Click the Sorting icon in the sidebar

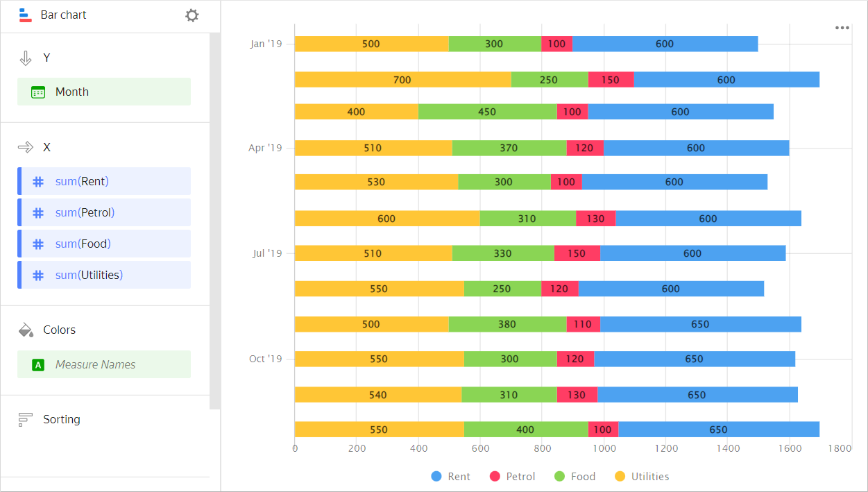(x=26, y=419)
